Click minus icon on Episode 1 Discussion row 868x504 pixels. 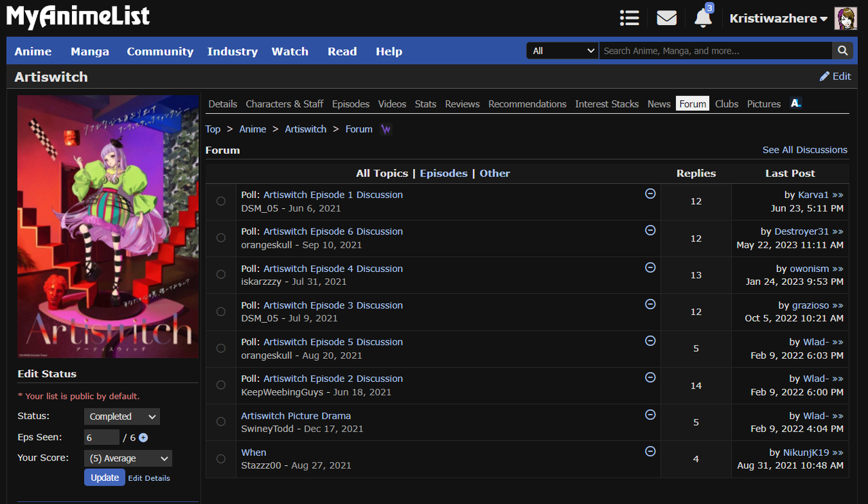(650, 193)
